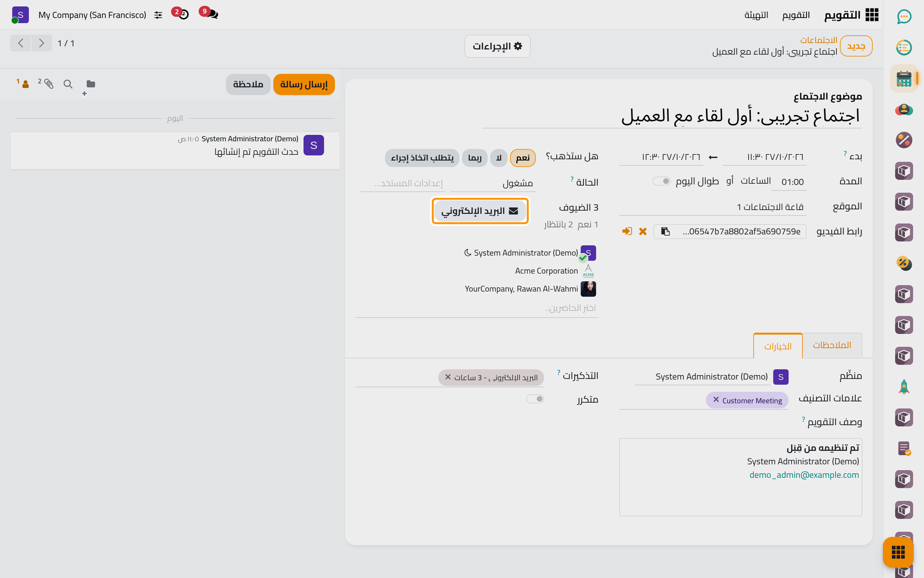Open the attendees selector اختر الحاضرين

pos(477,308)
